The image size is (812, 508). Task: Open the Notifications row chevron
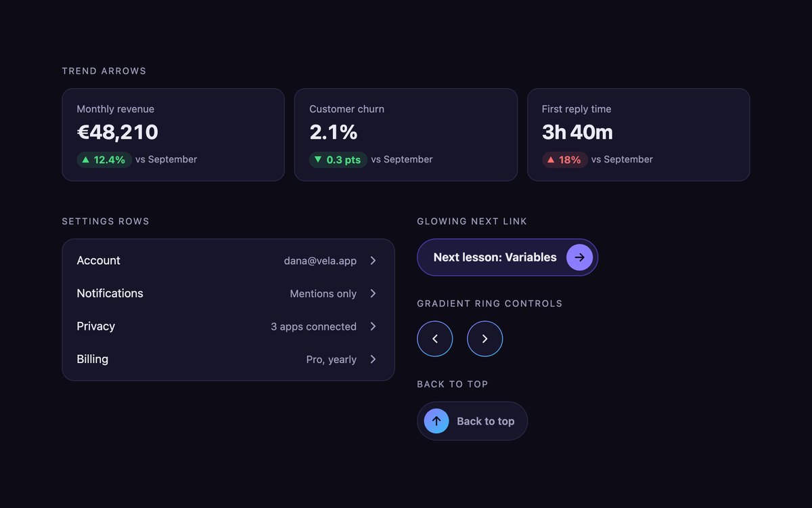[x=373, y=293]
